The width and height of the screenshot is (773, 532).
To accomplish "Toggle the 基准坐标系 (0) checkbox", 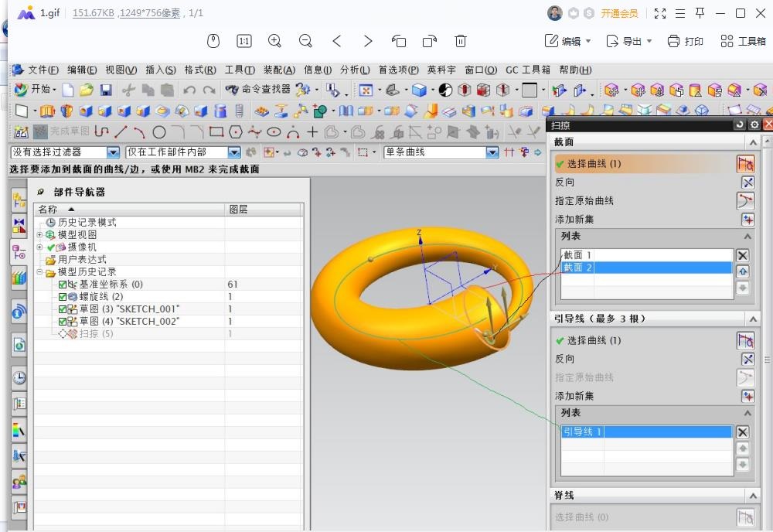I will [x=63, y=285].
